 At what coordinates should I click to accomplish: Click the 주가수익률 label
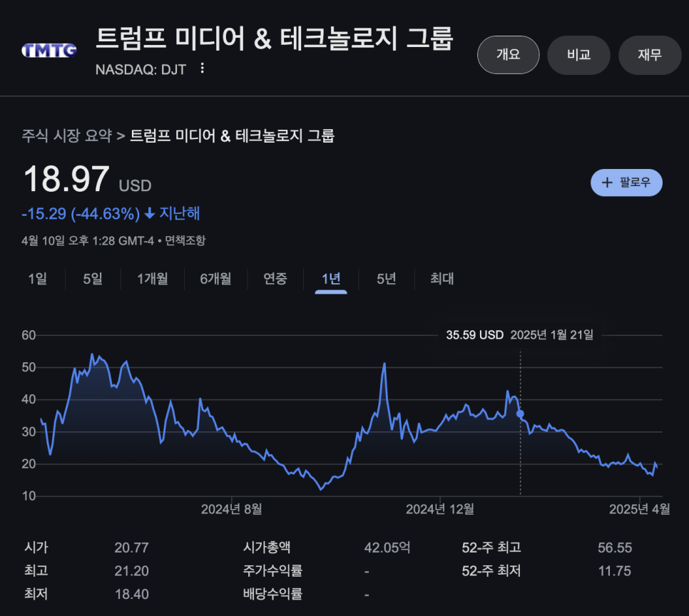coord(272,571)
